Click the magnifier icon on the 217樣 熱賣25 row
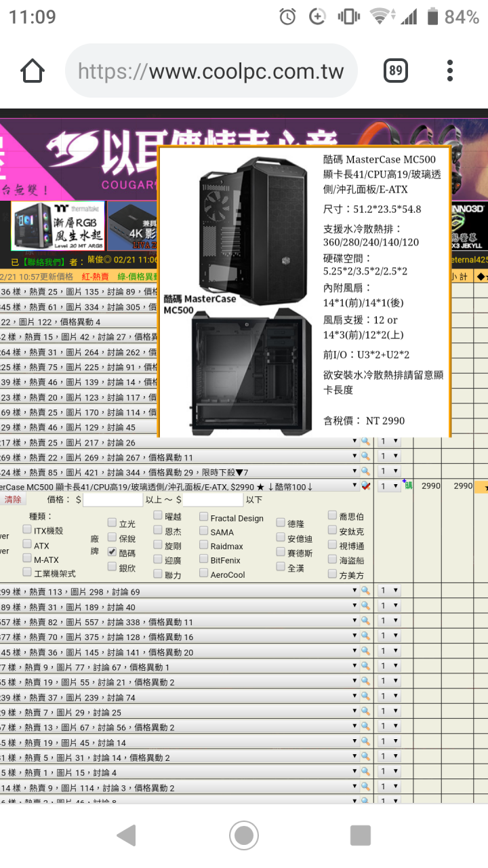Viewport: 488px width, 868px height. [365, 441]
